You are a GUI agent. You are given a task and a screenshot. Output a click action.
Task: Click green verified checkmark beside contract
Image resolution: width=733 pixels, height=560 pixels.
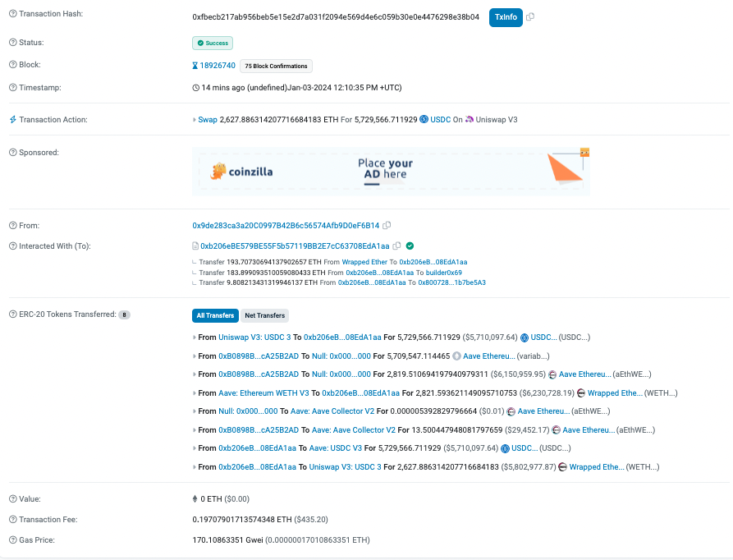pyautogui.click(x=410, y=246)
